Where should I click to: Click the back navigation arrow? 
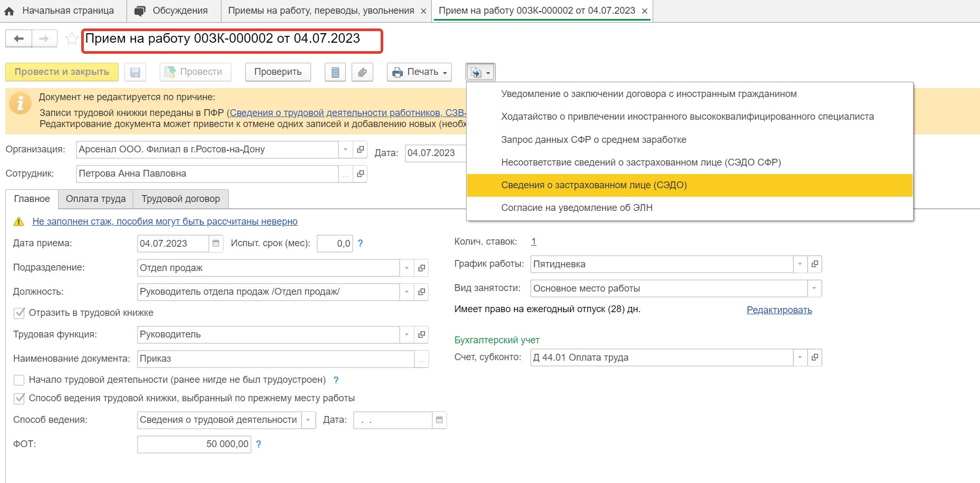click(x=19, y=38)
